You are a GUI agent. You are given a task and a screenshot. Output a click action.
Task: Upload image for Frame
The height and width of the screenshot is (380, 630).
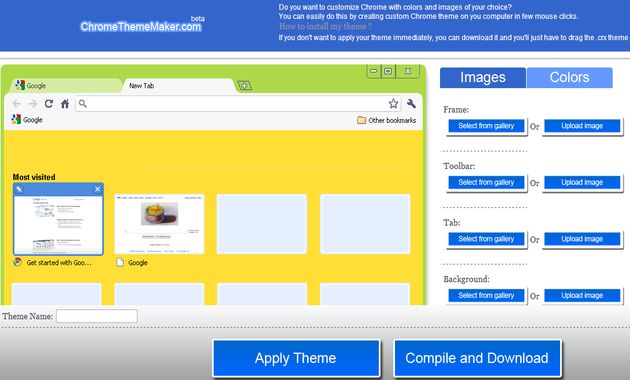pos(582,126)
